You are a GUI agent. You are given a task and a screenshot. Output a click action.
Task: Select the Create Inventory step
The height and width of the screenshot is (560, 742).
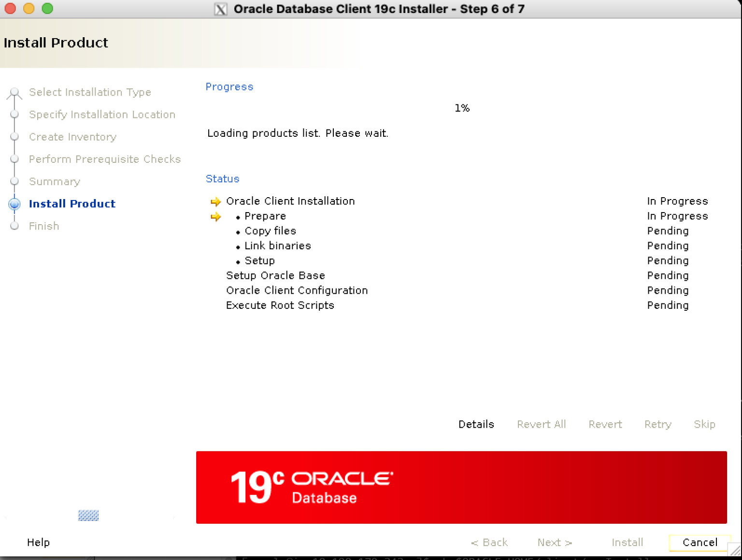tap(72, 137)
